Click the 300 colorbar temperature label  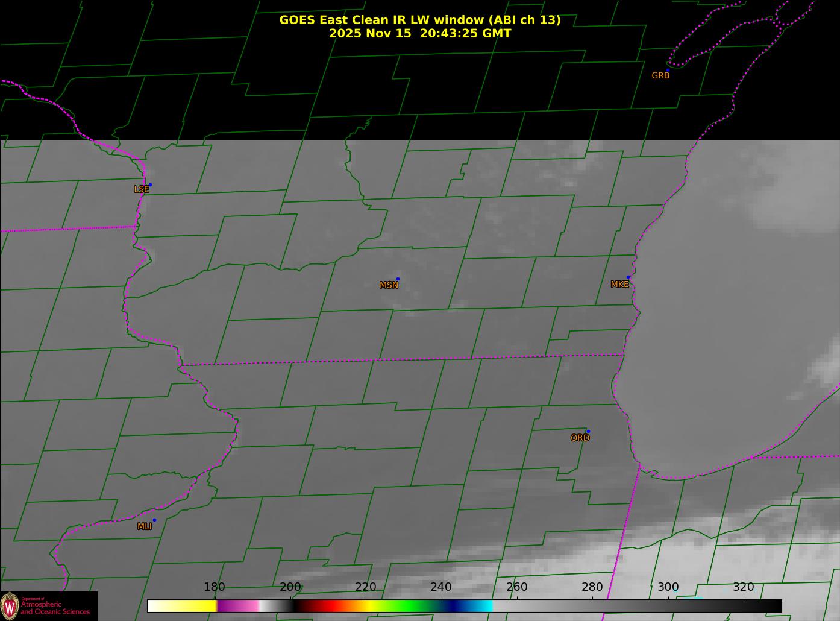tap(668, 587)
